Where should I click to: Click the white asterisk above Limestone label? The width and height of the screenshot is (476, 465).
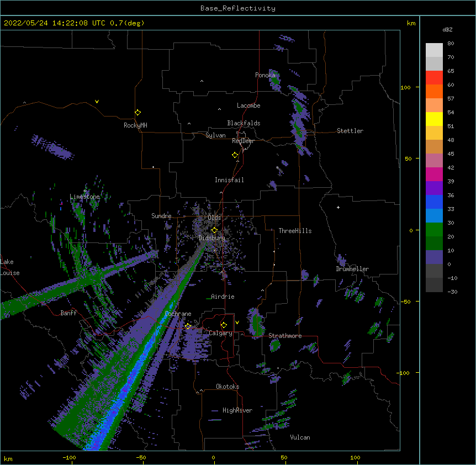pyautogui.click(x=85, y=191)
